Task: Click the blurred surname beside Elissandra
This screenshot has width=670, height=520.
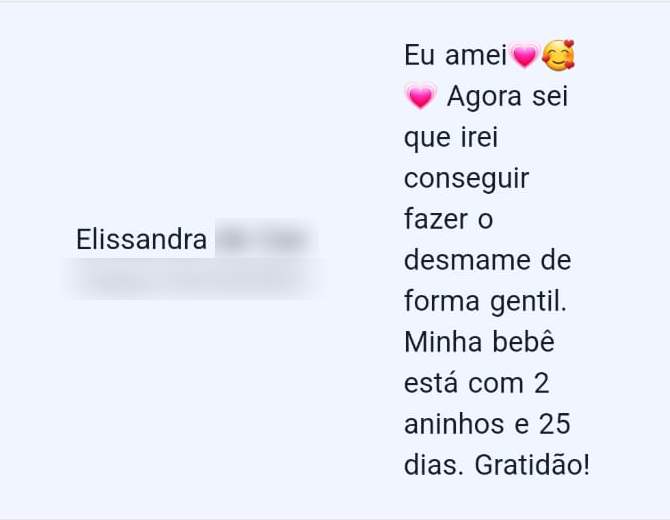Action: tap(265, 240)
